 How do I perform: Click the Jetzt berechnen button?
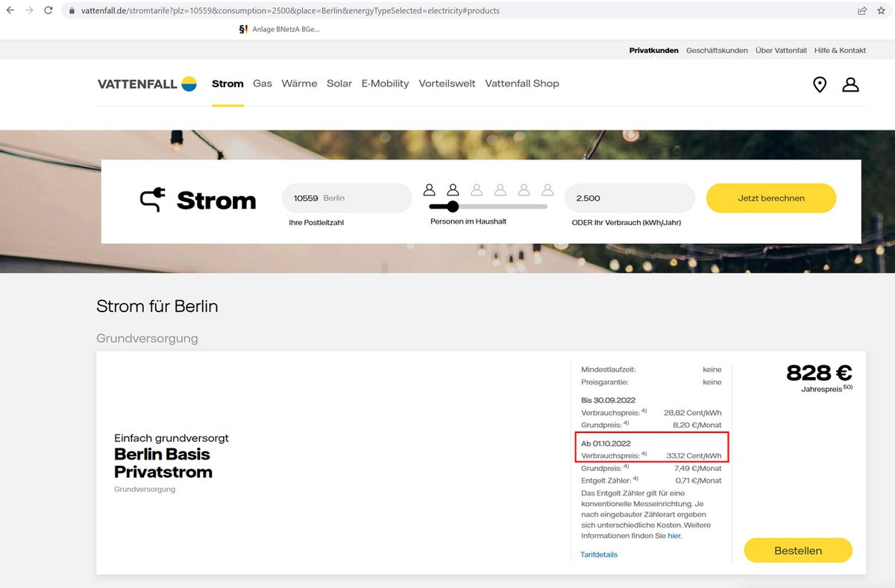771,198
